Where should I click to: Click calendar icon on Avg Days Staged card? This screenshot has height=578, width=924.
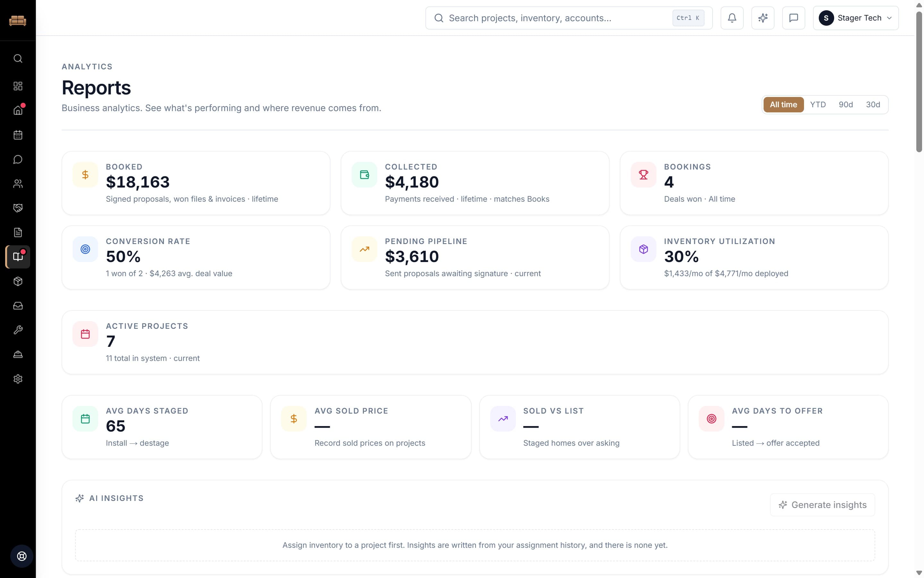[85, 419]
